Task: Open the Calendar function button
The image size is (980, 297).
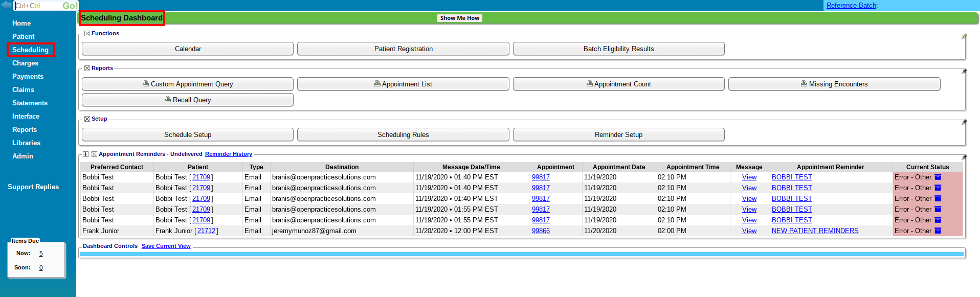Action: point(188,49)
